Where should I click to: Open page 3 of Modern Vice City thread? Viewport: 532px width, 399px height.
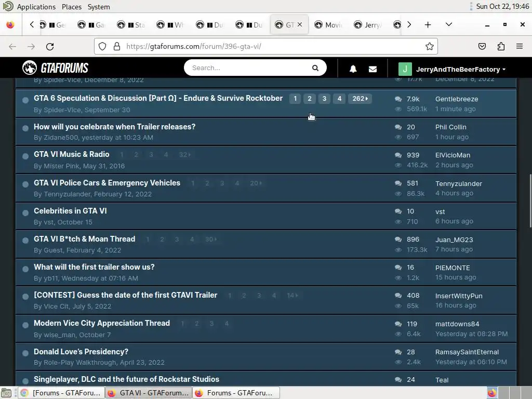(211, 324)
